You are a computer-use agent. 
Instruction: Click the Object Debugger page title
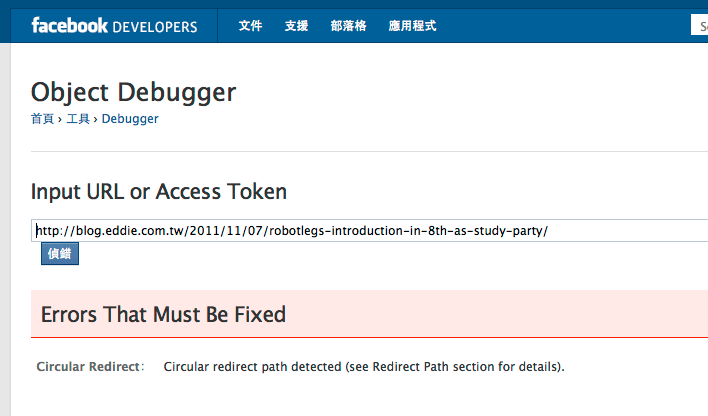point(133,92)
